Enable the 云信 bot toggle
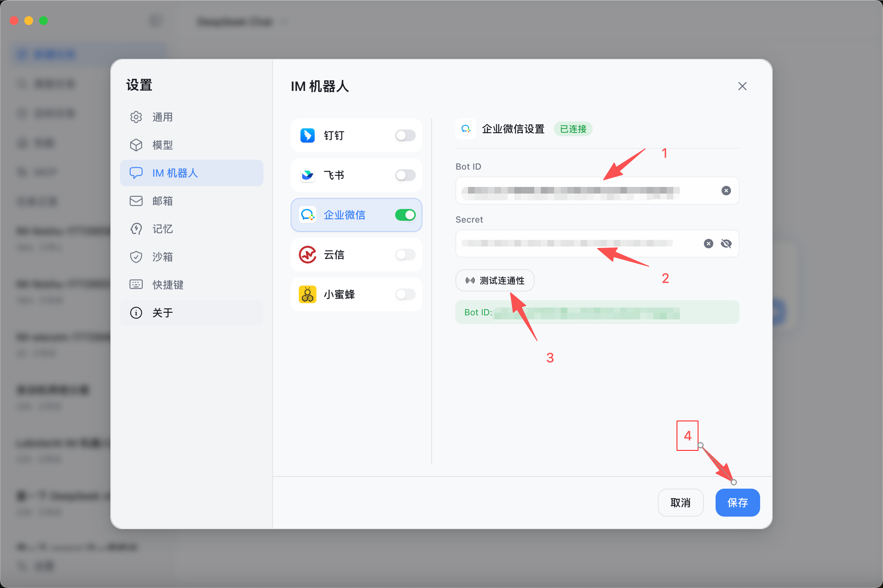 click(405, 255)
